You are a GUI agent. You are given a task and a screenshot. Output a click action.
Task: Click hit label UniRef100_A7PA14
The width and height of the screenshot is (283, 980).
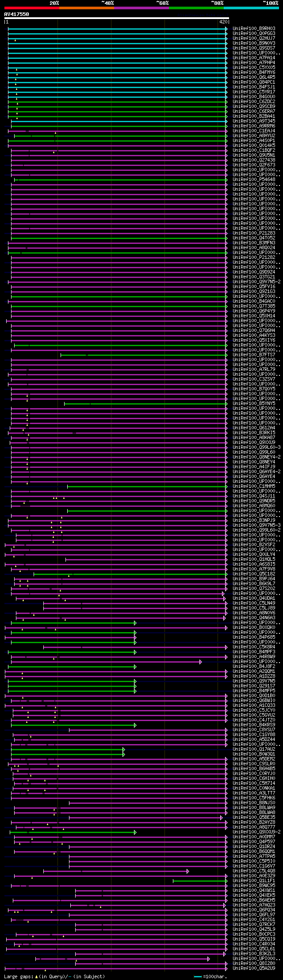coord(254,58)
